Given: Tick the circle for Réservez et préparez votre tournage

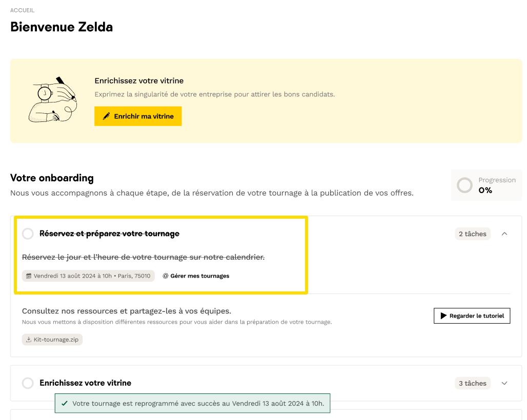Looking at the screenshot, I should click(28, 234).
